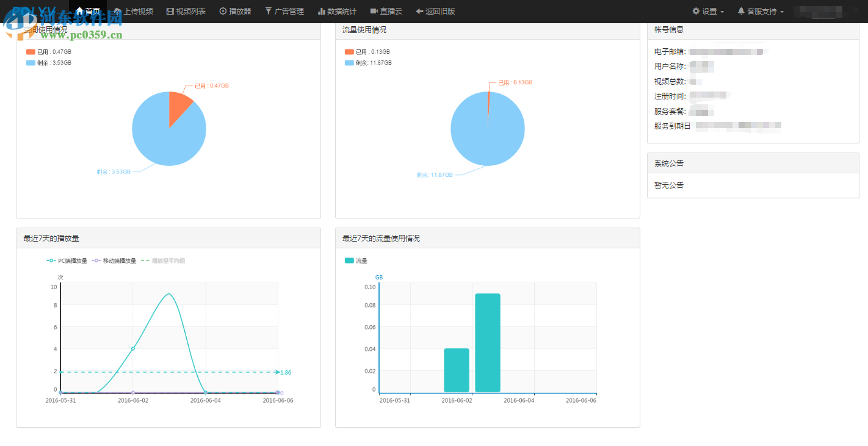Image resolution: width=868 pixels, height=446 pixels.
Task: Click the film icon beside 视频列表
Action: [170, 11]
